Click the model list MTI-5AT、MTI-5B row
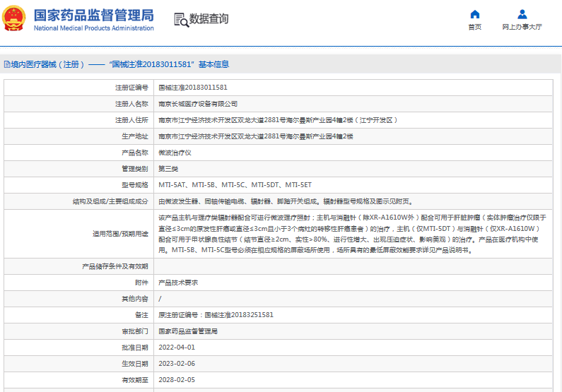The image size is (562, 392). 235,185
